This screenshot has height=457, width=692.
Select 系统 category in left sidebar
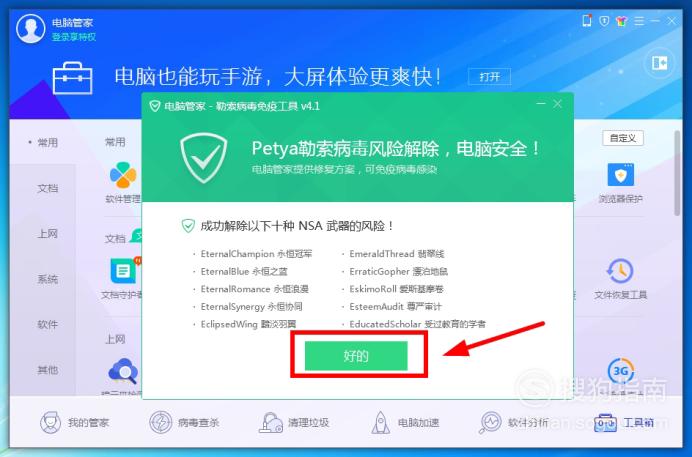[x=48, y=279]
